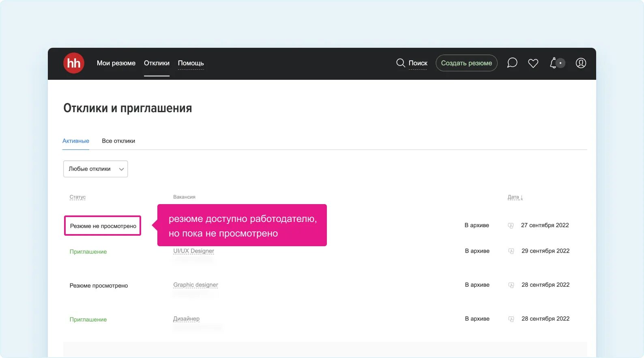Sort by Статус column header
This screenshot has height=358, width=644.
(x=77, y=197)
